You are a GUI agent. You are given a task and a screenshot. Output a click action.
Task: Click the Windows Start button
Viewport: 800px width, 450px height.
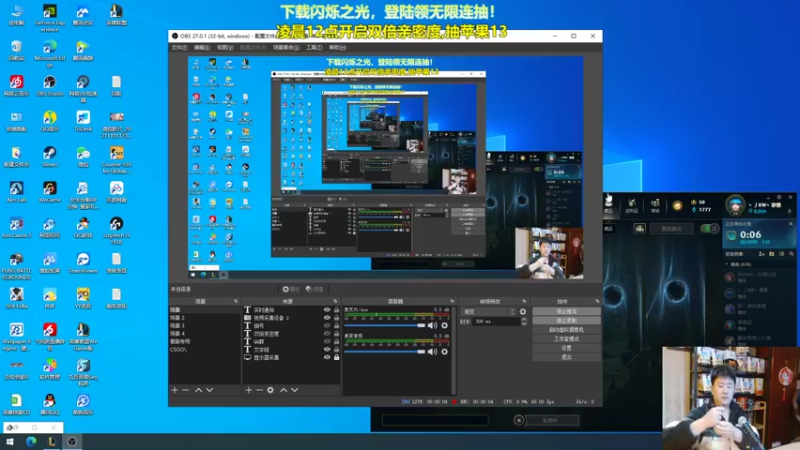pos(9,441)
